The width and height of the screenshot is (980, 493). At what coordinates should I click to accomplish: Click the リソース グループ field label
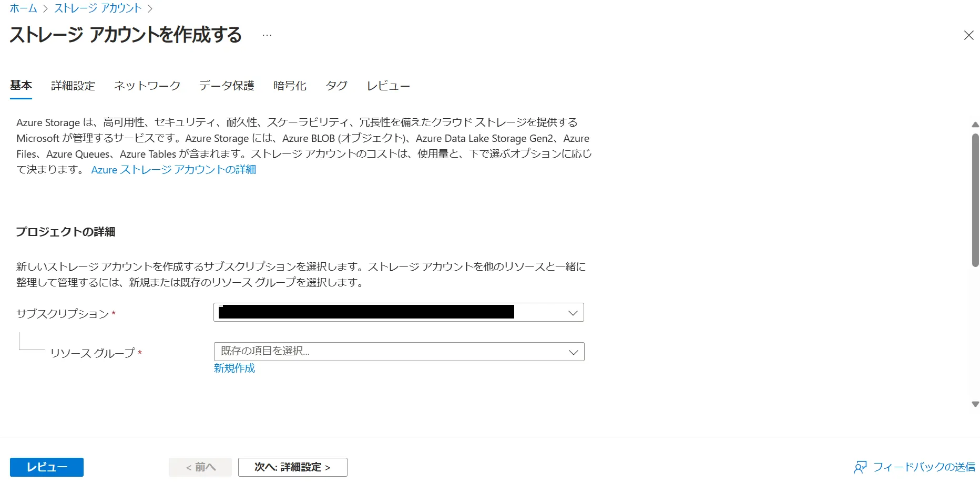(93, 353)
